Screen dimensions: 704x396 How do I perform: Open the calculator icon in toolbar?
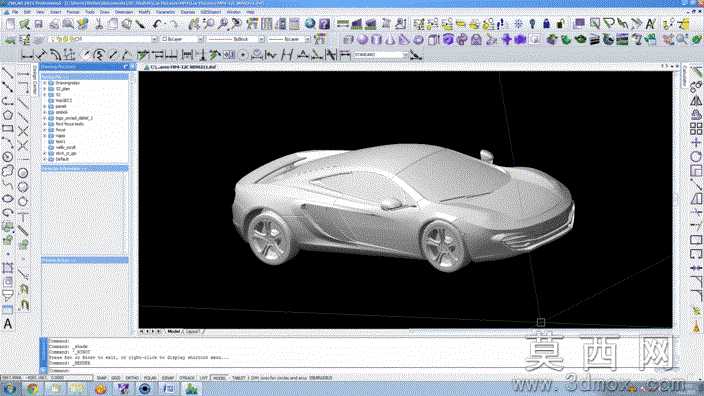[295, 24]
